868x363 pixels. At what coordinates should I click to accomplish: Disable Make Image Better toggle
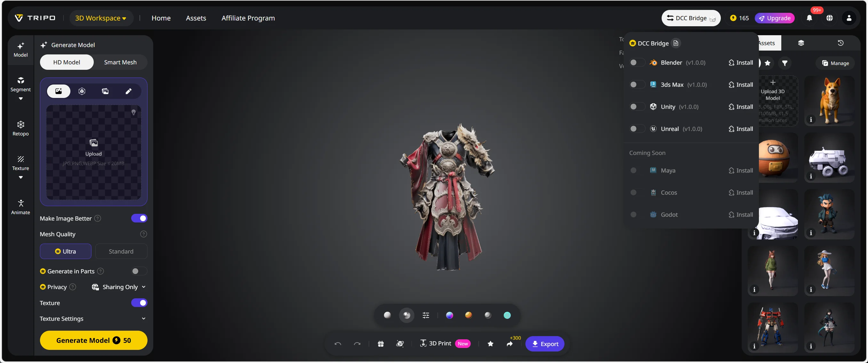pos(139,218)
